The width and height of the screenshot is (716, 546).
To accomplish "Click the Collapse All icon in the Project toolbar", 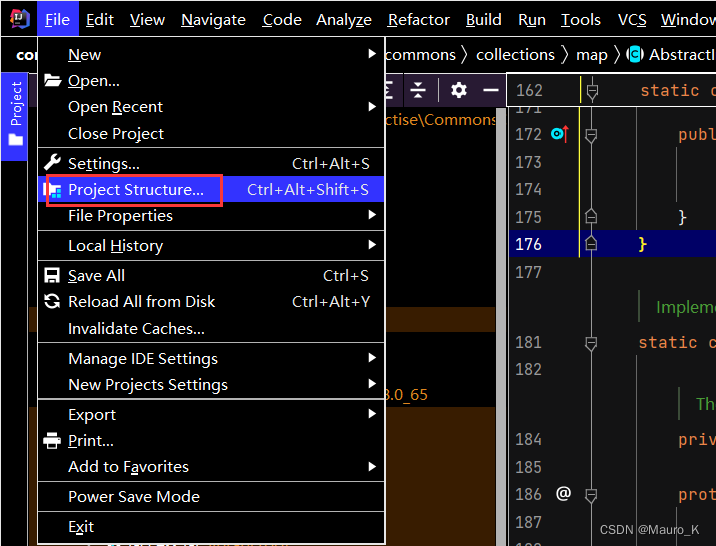I will click(x=418, y=90).
